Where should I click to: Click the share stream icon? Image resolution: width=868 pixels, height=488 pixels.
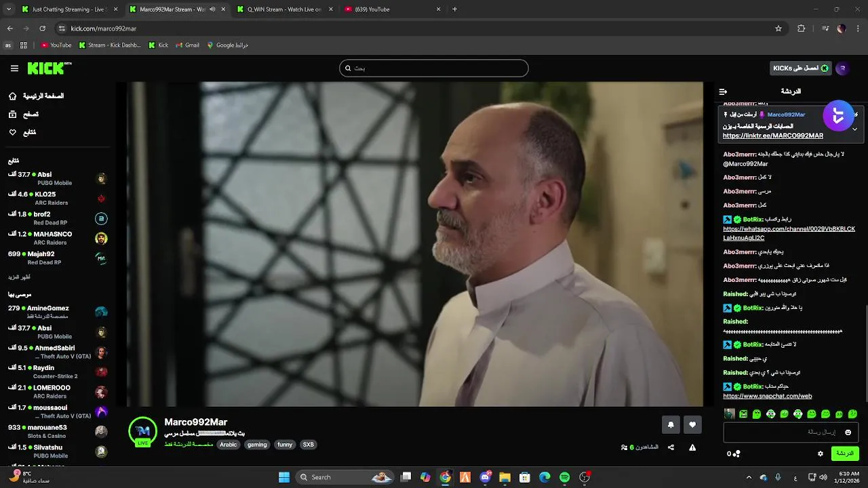tap(671, 447)
